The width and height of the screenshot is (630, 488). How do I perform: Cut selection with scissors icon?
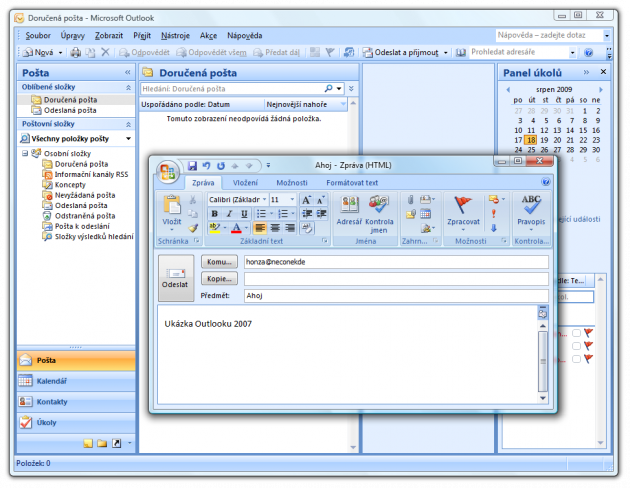[x=193, y=200]
